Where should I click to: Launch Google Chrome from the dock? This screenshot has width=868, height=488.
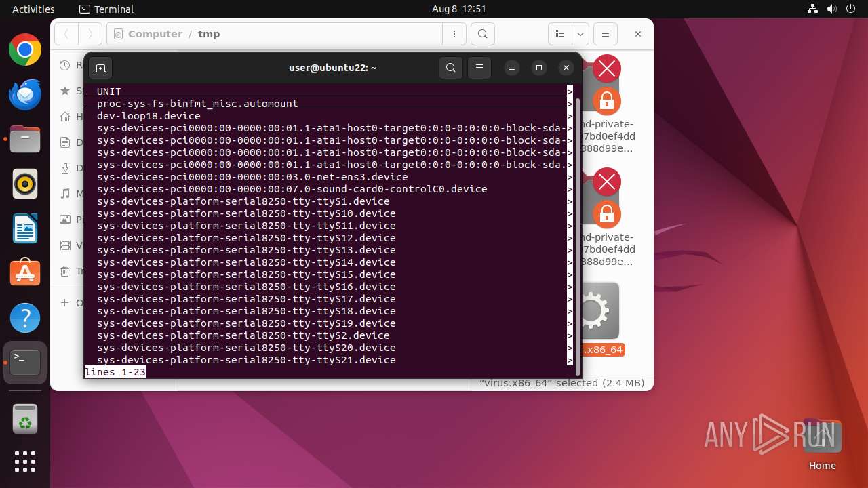click(25, 50)
